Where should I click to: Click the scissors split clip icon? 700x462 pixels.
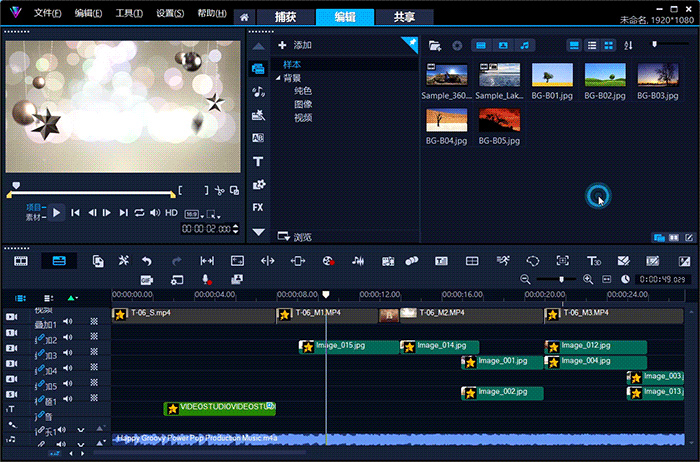click(219, 189)
